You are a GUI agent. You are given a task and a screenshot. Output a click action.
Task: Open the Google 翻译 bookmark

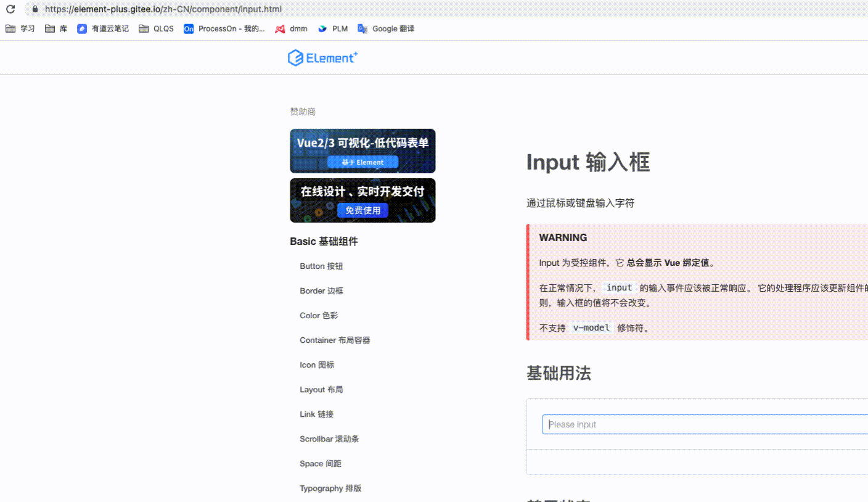pyautogui.click(x=386, y=28)
